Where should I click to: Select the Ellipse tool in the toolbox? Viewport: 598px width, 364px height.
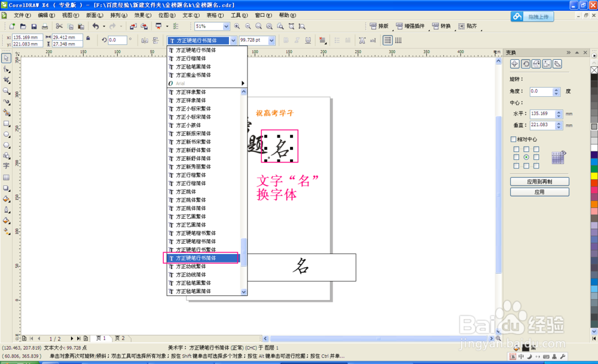pos(7,134)
